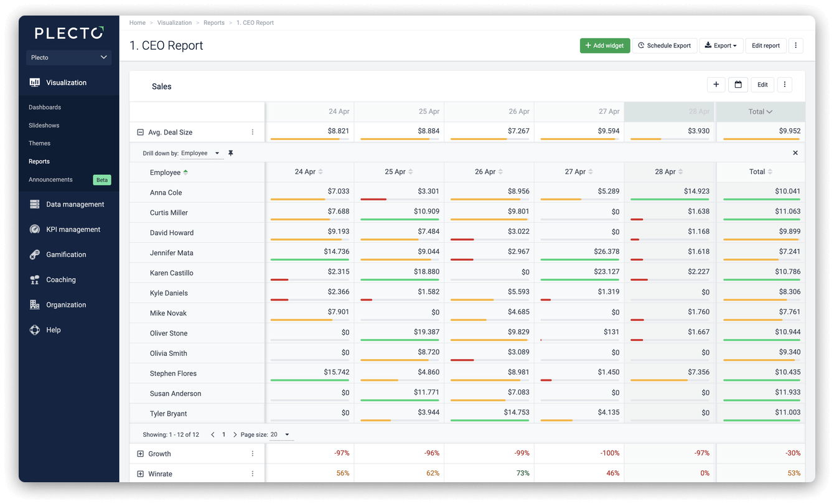Open the Drill down by Employee dropdown

[201, 153]
